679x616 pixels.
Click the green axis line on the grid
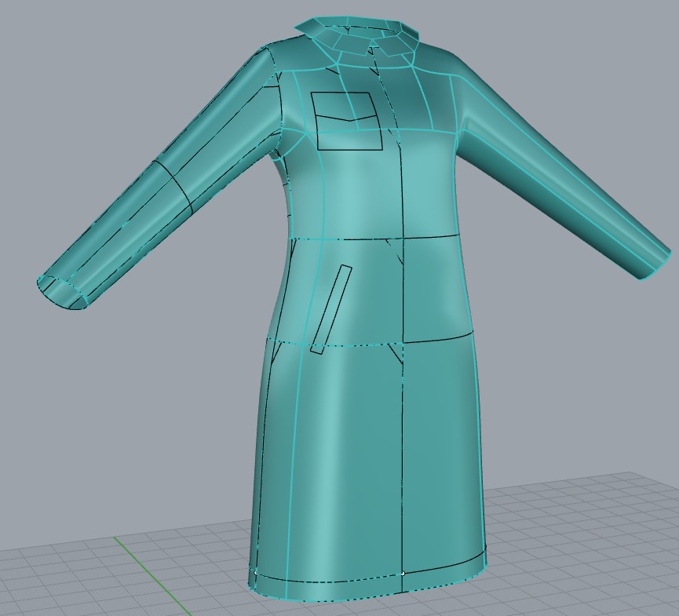click(151, 576)
